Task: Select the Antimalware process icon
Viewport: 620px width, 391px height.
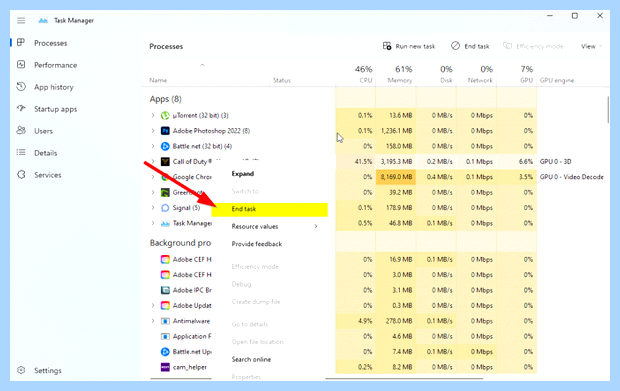Action: 165,321
